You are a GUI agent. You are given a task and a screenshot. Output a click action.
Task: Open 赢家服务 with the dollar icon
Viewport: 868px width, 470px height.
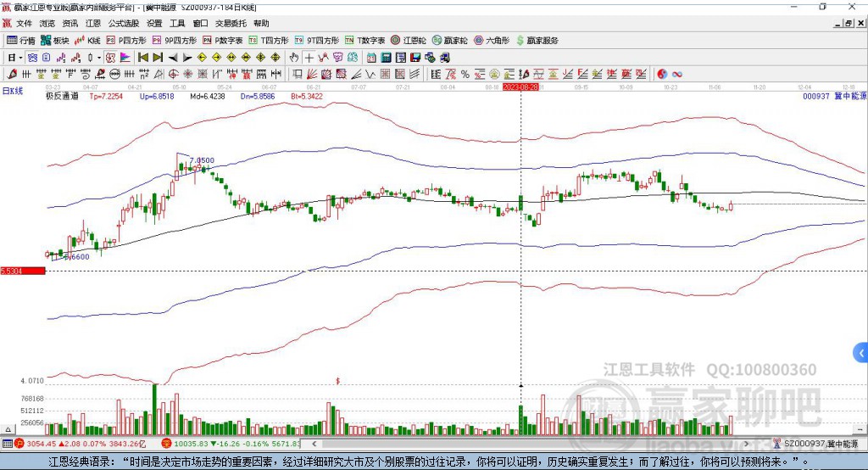(537, 41)
